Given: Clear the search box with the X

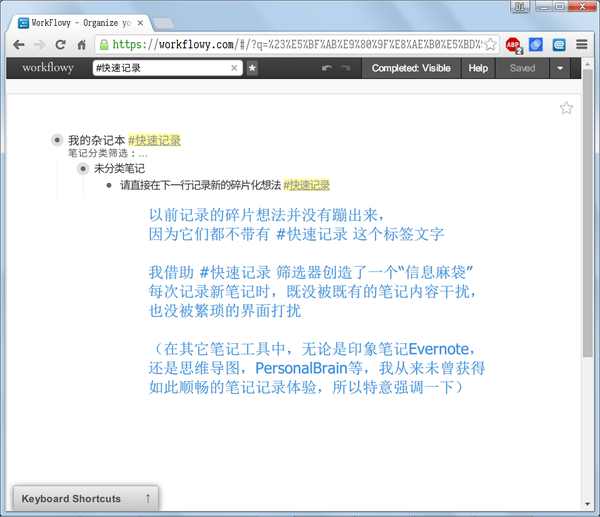Looking at the screenshot, I should pyautogui.click(x=234, y=68).
